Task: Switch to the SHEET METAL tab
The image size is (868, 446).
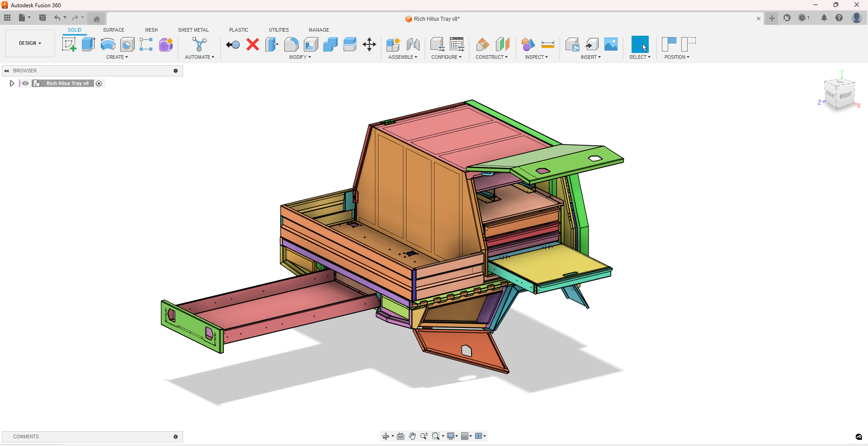Action: pyautogui.click(x=193, y=30)
